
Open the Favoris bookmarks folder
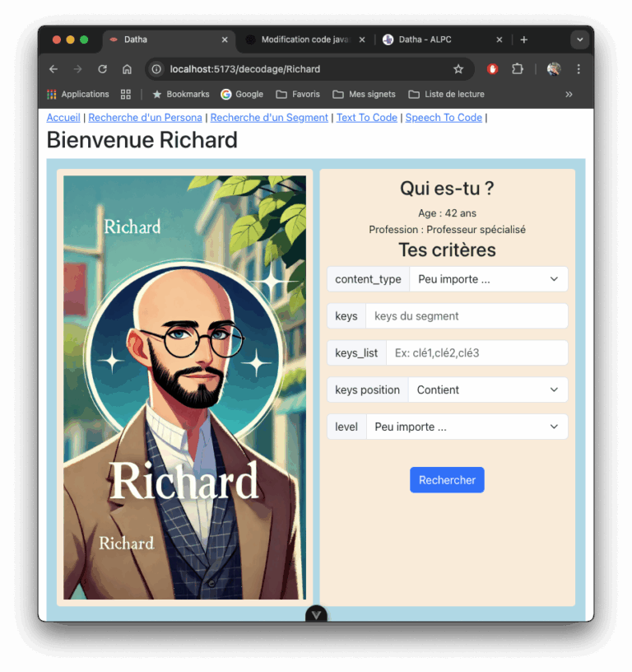point(298,94)
